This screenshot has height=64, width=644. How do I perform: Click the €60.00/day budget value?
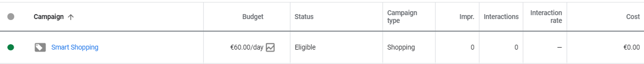[247, 47]
